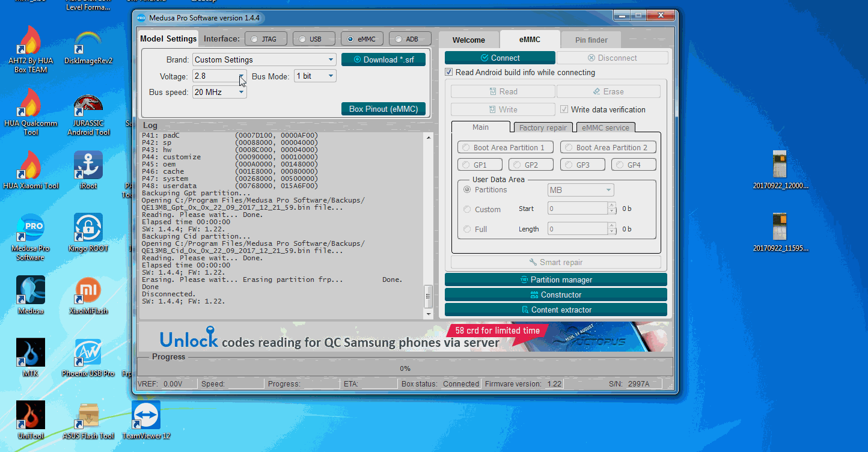Choose the GP3 partition option
This screenshot has width=868, height=452.
582,165
